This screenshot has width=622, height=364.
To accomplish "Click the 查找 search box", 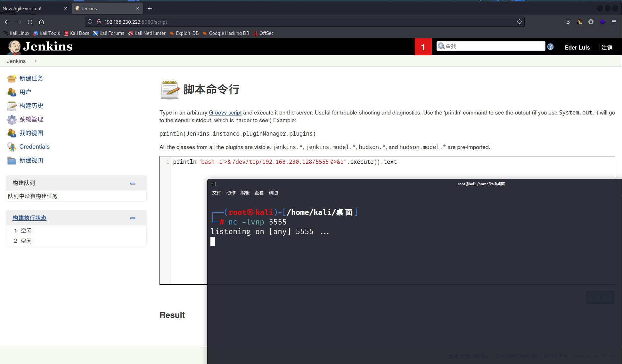I will tap(491, 46).
